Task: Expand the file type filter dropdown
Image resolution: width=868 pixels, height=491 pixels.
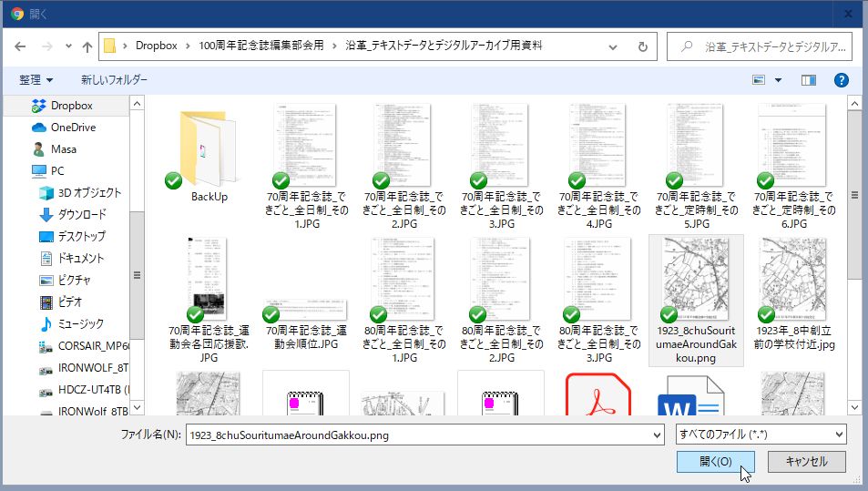Action: 838,435
